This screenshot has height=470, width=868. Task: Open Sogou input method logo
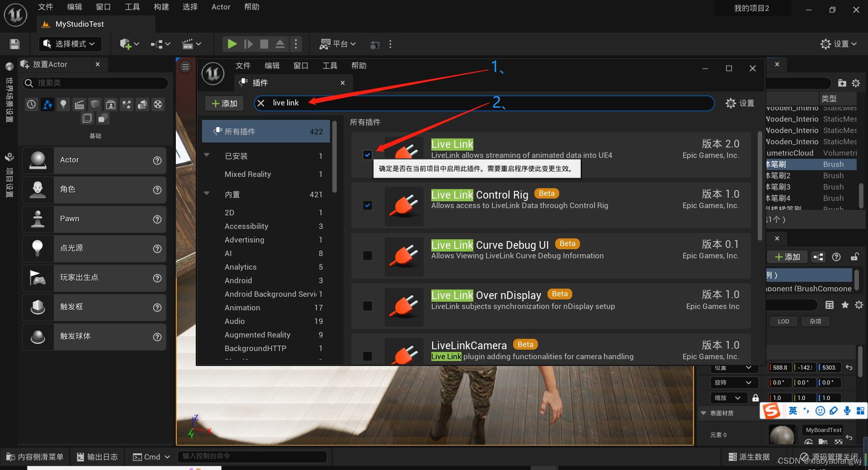pyautogui.click(x=772, y=411)
